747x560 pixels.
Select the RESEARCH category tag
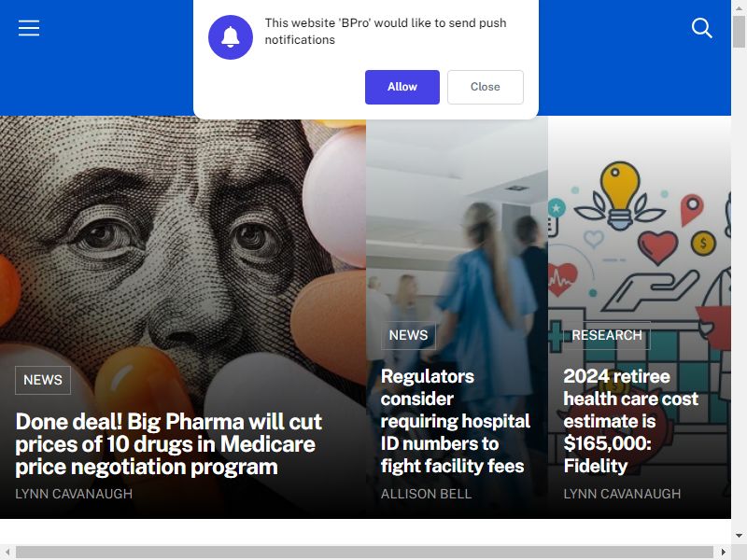[606, 335]
